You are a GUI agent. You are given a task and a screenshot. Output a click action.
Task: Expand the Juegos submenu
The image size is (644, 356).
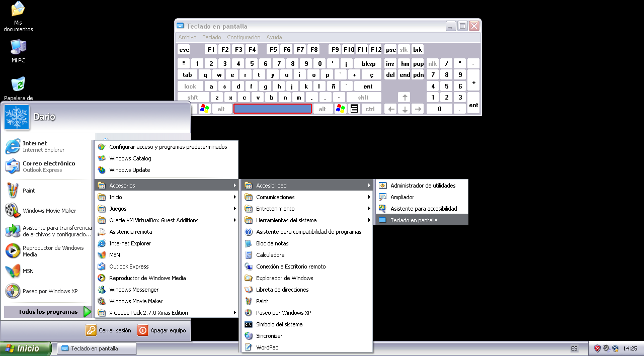point(167,209)
